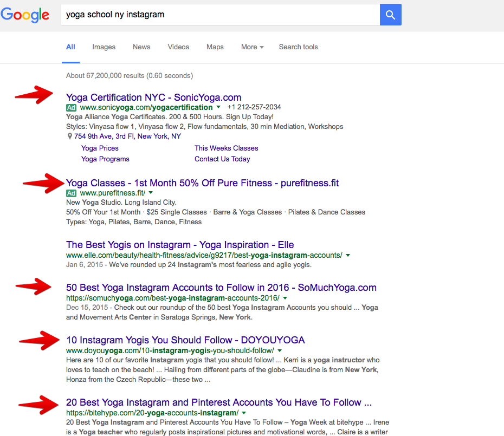Open 10 Instagram Yogis You Should Follow result
Image resolution: width=504 pixels, height=436 pixels.
click(185, 340)
